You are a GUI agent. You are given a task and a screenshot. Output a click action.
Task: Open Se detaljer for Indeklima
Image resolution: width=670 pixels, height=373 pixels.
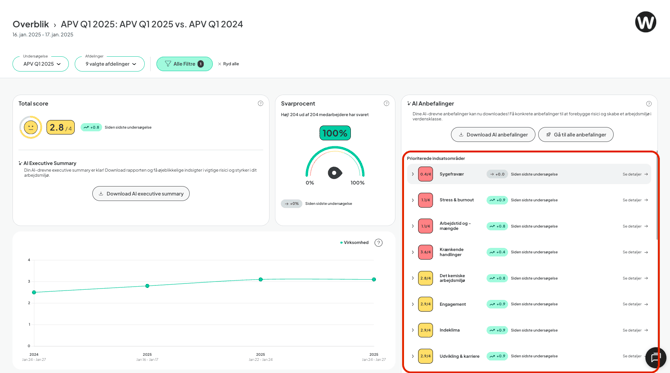pyautogui.click(x=635, y=330)
